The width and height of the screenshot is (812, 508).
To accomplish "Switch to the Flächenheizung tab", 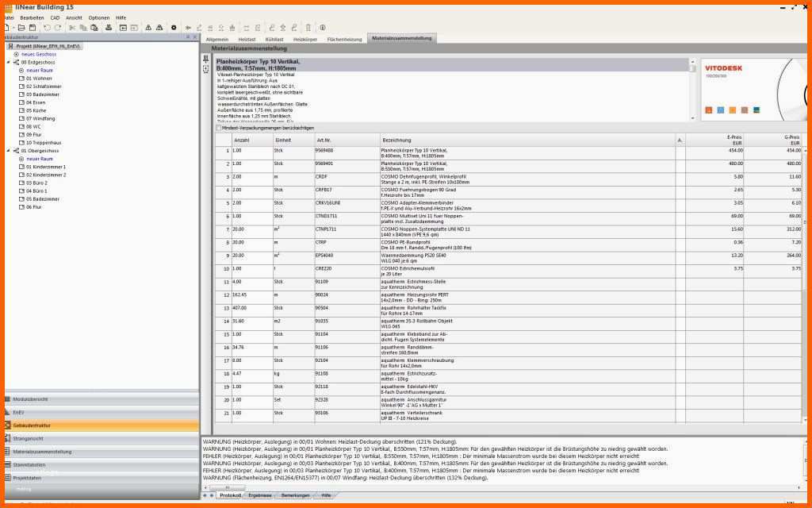I will click(x=344, y=39).
